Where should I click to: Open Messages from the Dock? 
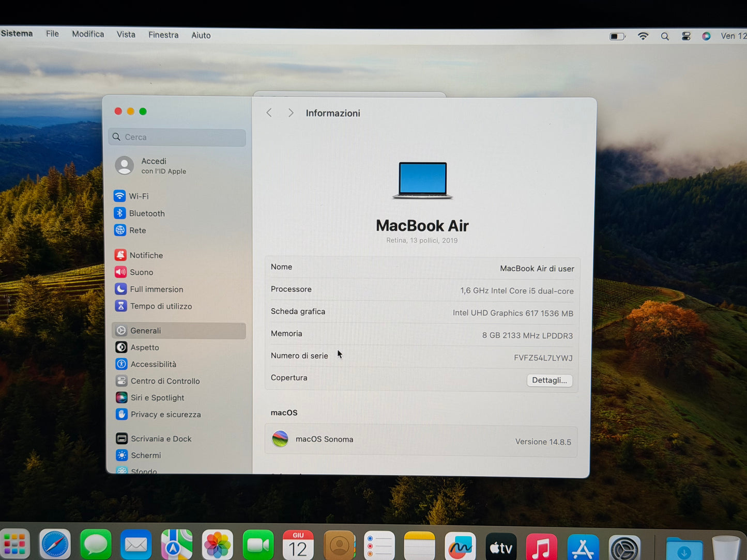(x=96, y=545)
